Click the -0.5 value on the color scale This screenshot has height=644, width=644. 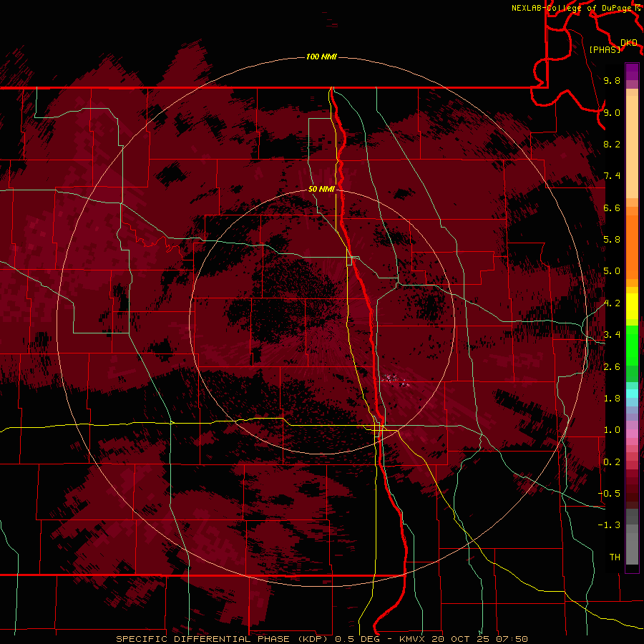609,494
